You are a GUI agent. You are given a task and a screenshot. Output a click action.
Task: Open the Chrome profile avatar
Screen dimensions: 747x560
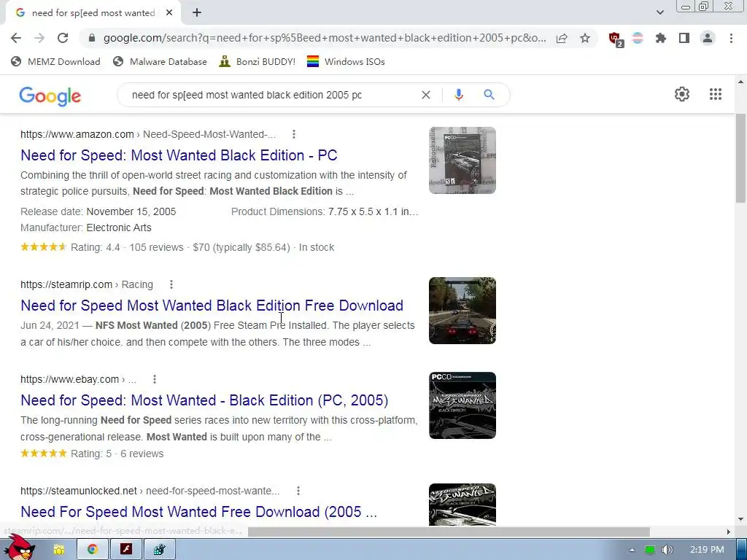coord(708,38)
